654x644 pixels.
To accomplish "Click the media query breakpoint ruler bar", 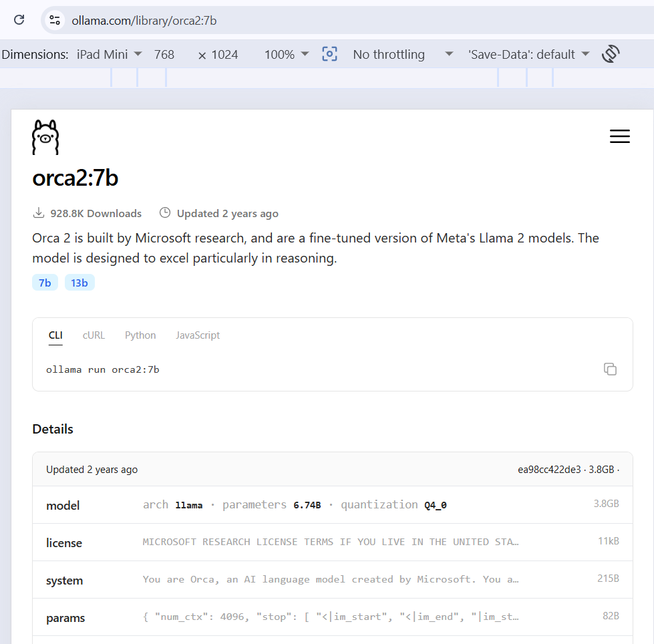I will pyautogui.click(x=327, y=77).
